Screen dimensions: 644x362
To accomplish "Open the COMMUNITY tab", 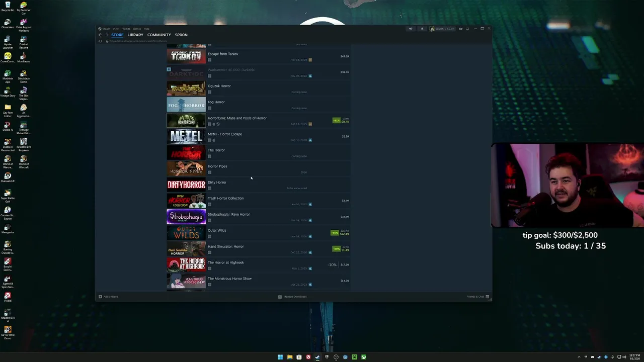I will tap(159, 35).
